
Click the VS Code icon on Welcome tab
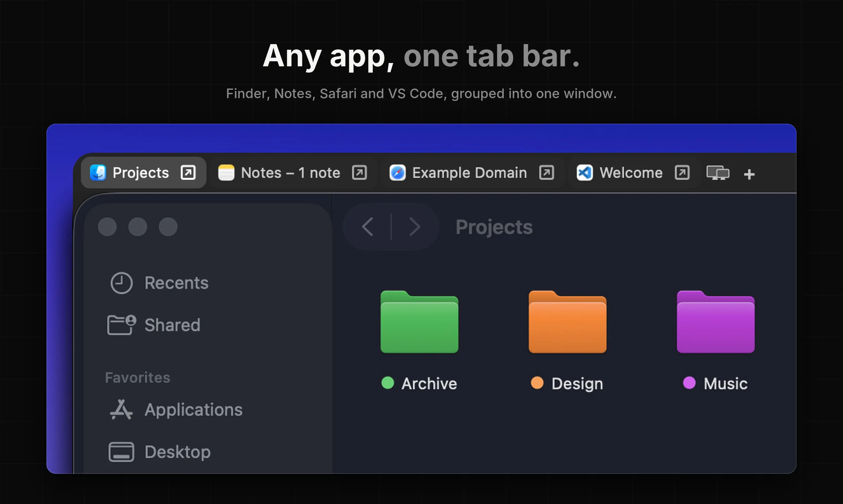585,172
